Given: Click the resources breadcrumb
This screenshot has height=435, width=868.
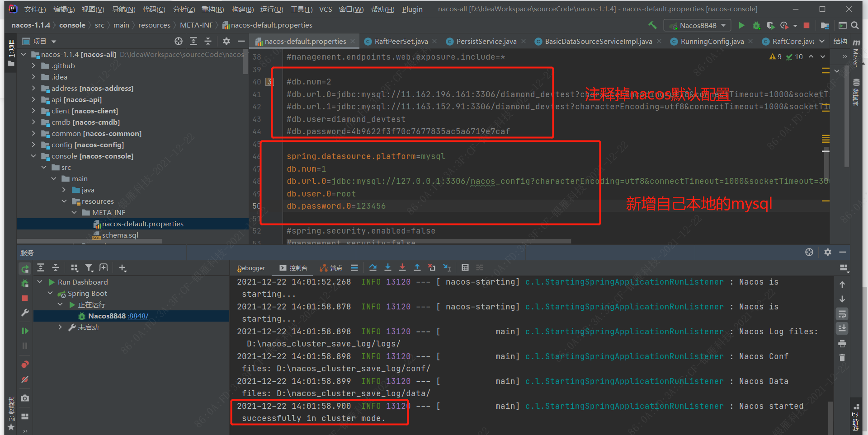Looking at the screenshot, I should (154, 25).
